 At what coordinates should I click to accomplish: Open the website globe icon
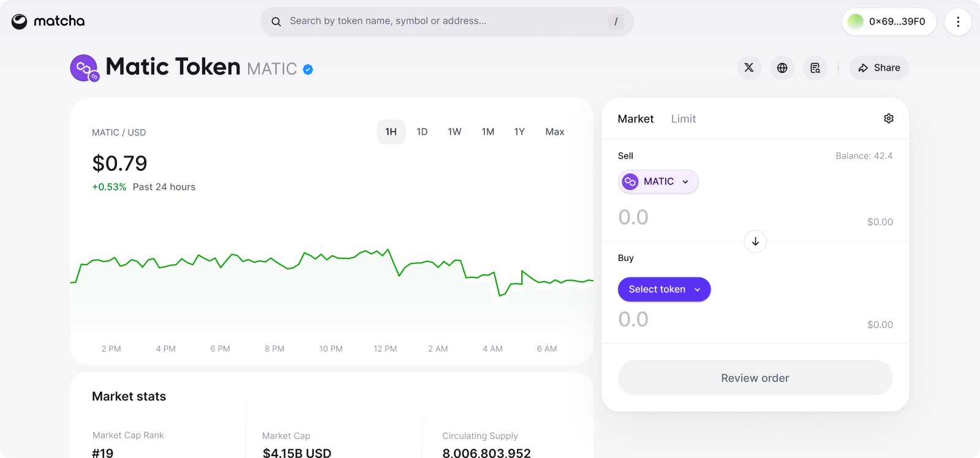(782, 68)
